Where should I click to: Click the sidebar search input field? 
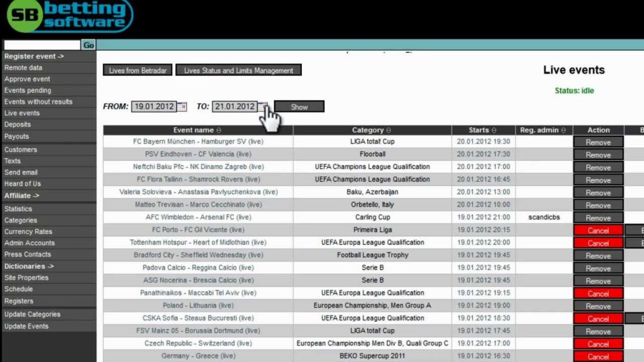42,45
